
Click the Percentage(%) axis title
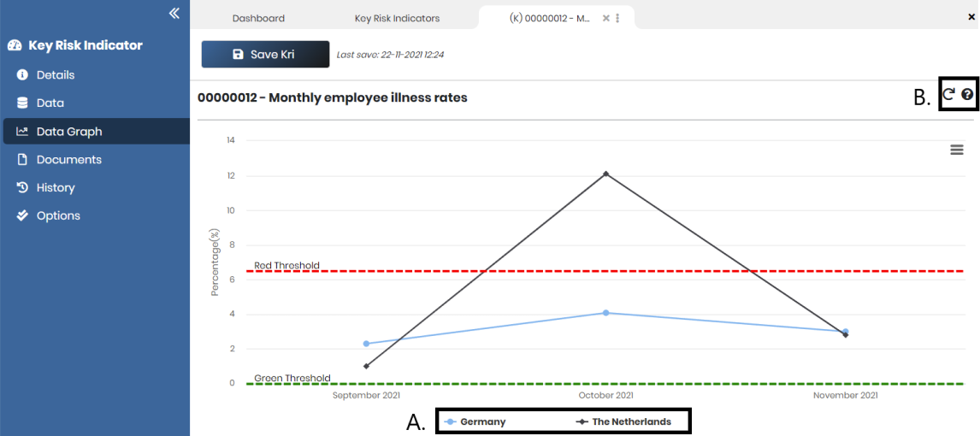point(215,261)
